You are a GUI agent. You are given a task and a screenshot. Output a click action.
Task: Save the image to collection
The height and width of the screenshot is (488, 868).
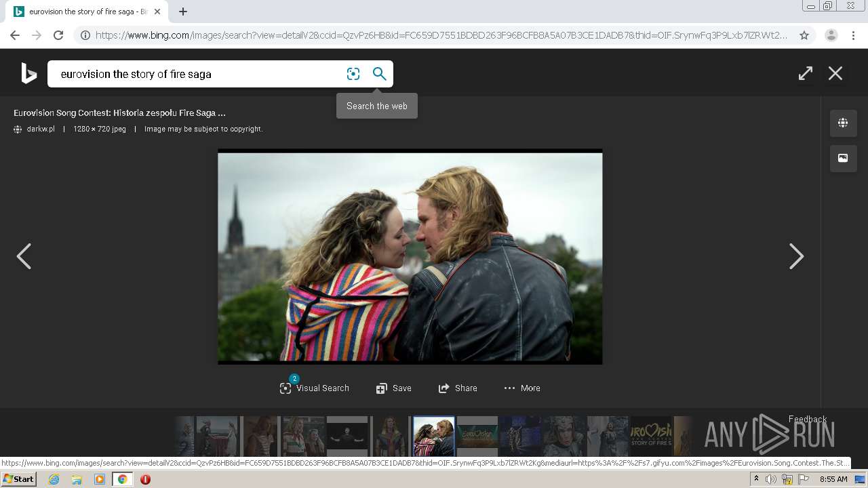(x=394, y=388)
